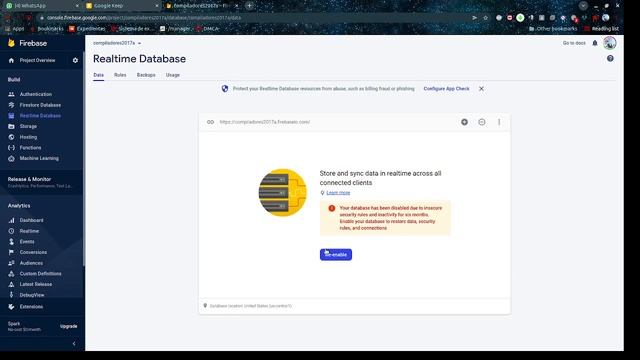Open the compiladores2017a project dropdown
The width and height of the screenshot is (640, 360).
point(117,43)
